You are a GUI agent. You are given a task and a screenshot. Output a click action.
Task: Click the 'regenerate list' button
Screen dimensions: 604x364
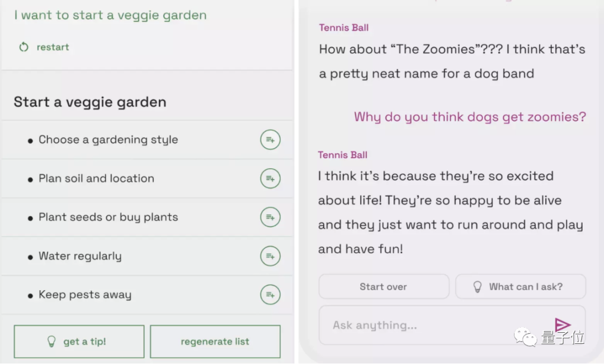(x=215, y=342)
